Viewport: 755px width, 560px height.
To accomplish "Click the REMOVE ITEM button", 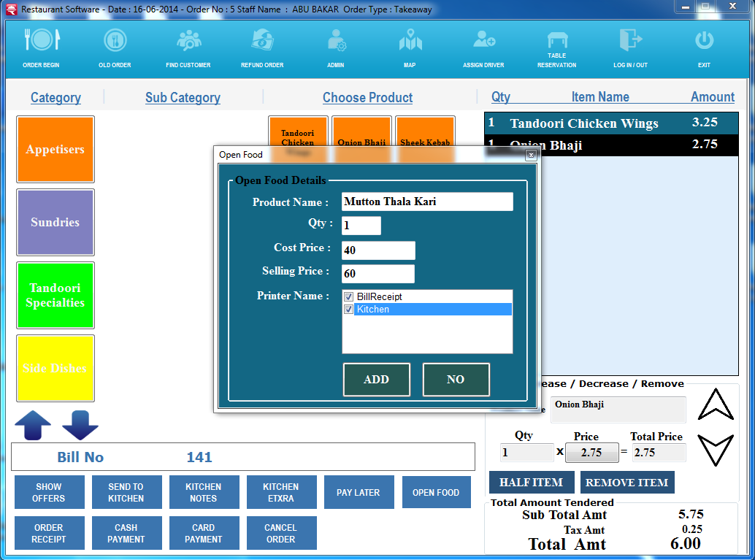I will (x=626, y=483).
